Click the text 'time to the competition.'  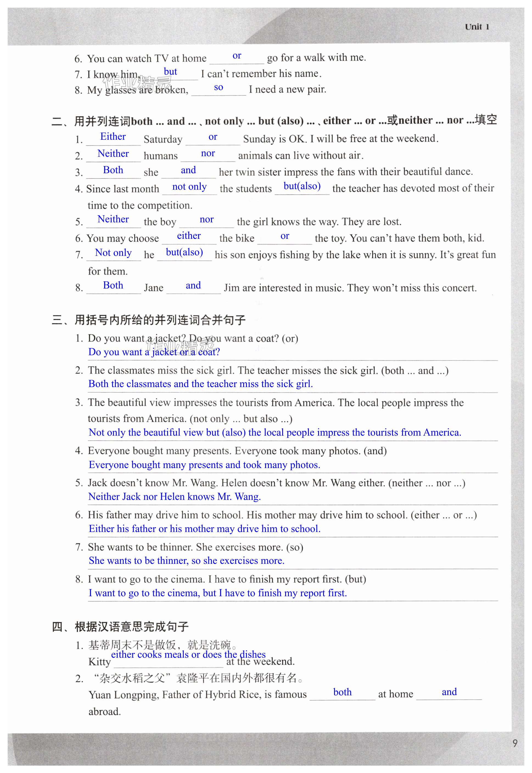click(140, 205)
